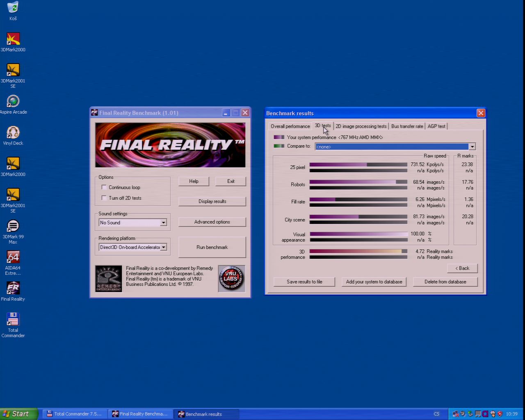Click the VNU Labs logo

[x=231, y=278]
